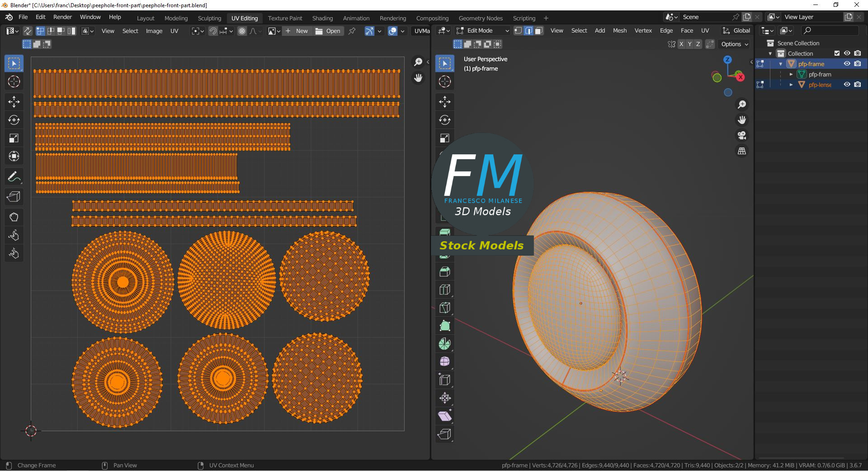Open the Edit Mode dropdown
868x471 pixels.
pyautogui.click(x=483, y=31)
